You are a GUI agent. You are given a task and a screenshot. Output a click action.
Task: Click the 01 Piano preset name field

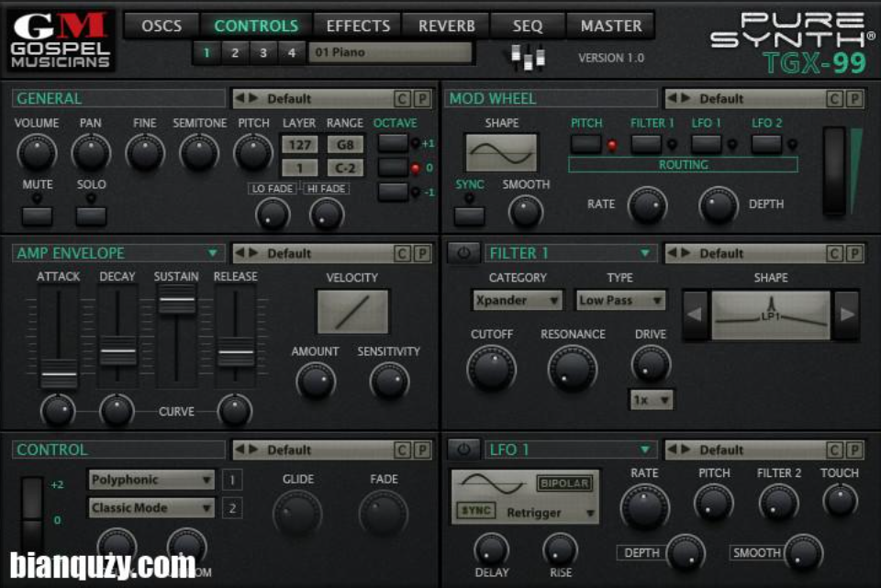(391, 53)
